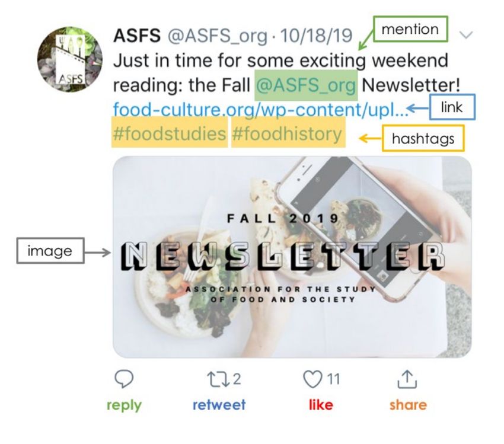Screen dimensions: 504x444
Task: Click the red like label
Action: (x=321, y=405)
